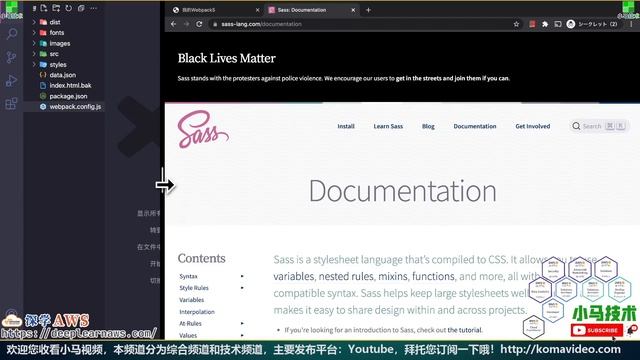Open the Syntax contents link
Image resolution: width=640 pixels, height=360 pixels.
[188, 276]
